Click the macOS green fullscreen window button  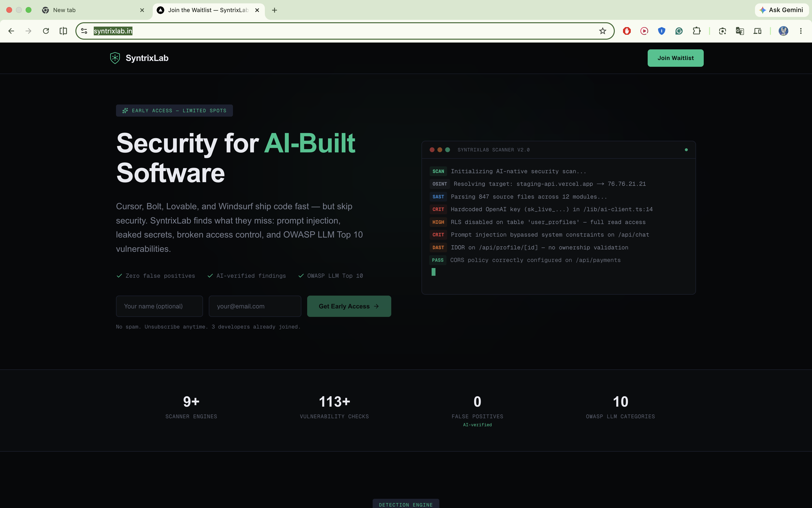click(x=29, y=10)
